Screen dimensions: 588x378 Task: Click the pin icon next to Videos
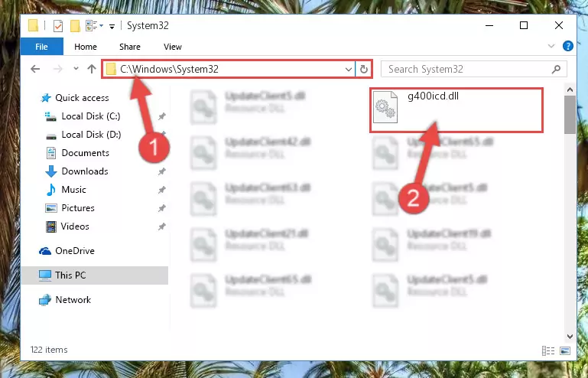click(x=161, y=226)
